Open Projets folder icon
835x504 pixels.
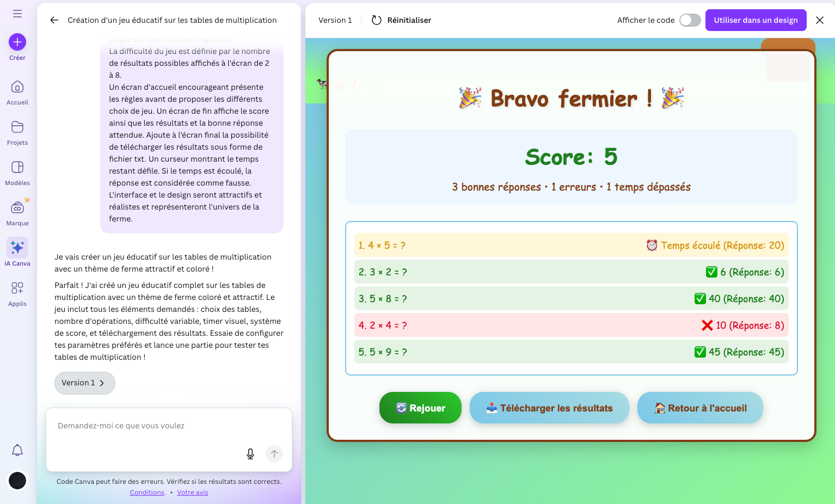(17, 127)
